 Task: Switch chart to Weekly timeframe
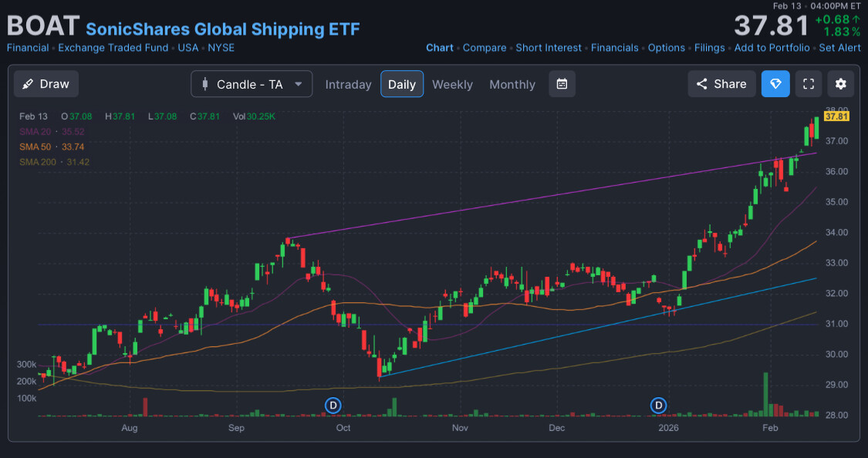click(x=452, y=84)
